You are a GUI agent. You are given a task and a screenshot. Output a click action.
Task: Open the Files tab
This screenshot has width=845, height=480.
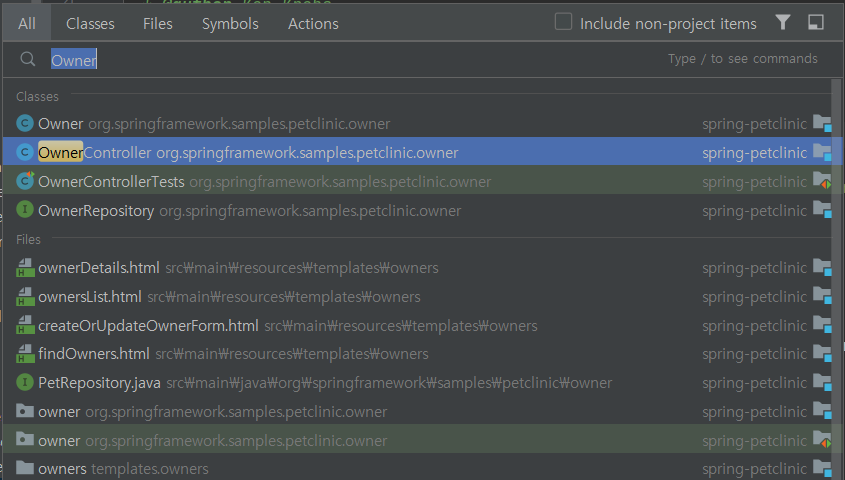[157, 24]
